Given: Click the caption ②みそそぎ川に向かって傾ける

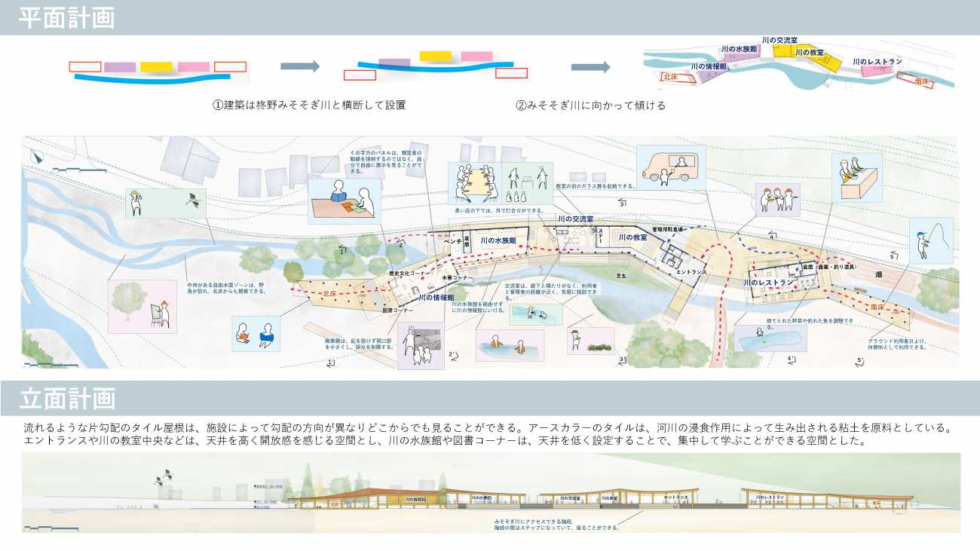Looking at the screenshot, I should [590, 106].
